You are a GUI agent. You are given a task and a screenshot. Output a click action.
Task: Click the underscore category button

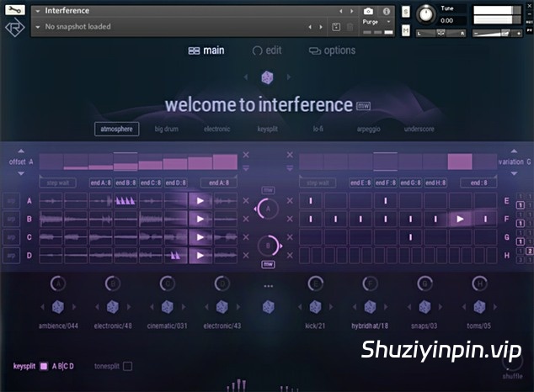[x=419, y=129]
